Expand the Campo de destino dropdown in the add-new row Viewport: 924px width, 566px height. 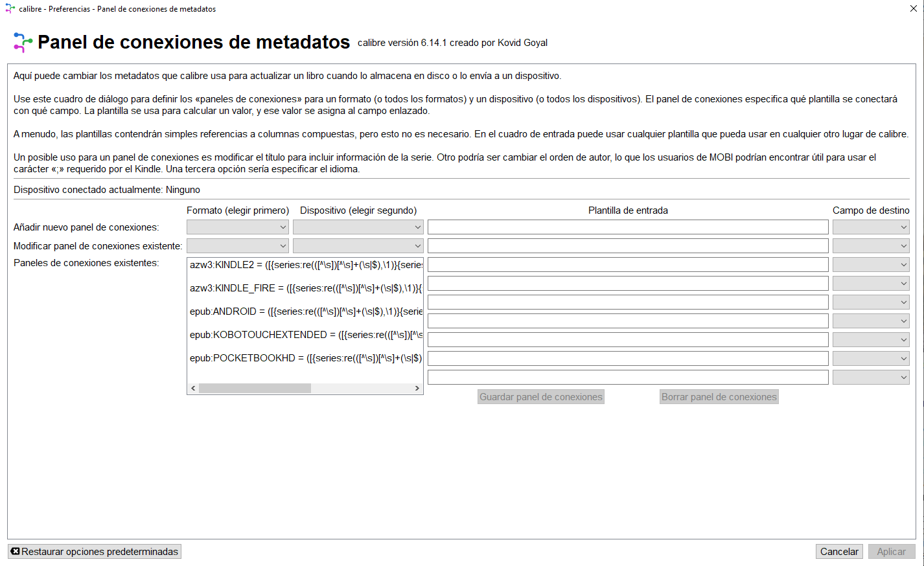coord(871,227)
